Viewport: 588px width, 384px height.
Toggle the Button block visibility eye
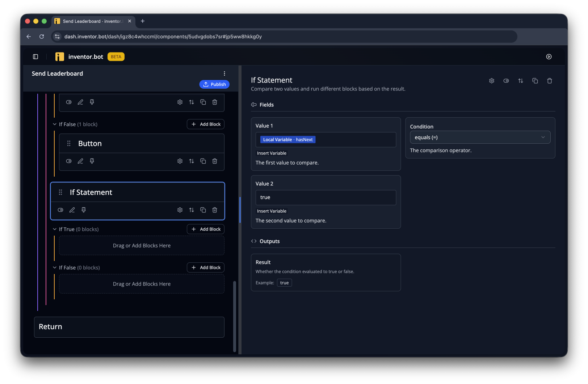tap(69, 161)
